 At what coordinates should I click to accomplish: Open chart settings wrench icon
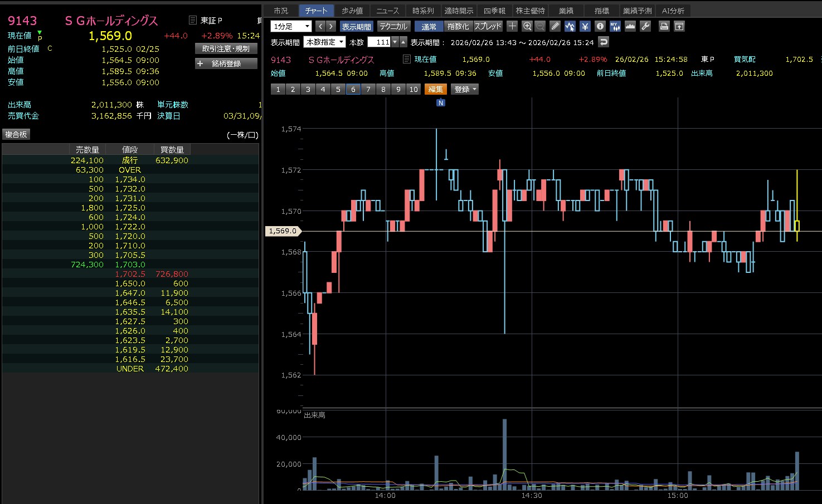(x=645, y=26)
